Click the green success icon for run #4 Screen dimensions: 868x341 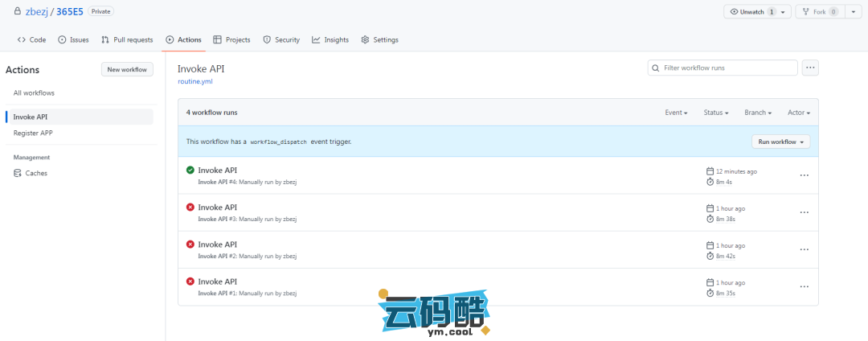point(190,170)
